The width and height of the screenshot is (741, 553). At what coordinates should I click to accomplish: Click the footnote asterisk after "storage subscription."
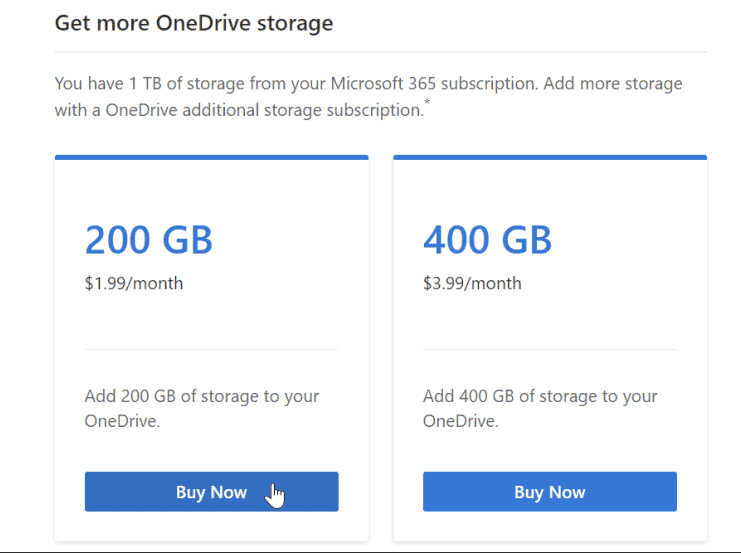click(x=428, y=103)
